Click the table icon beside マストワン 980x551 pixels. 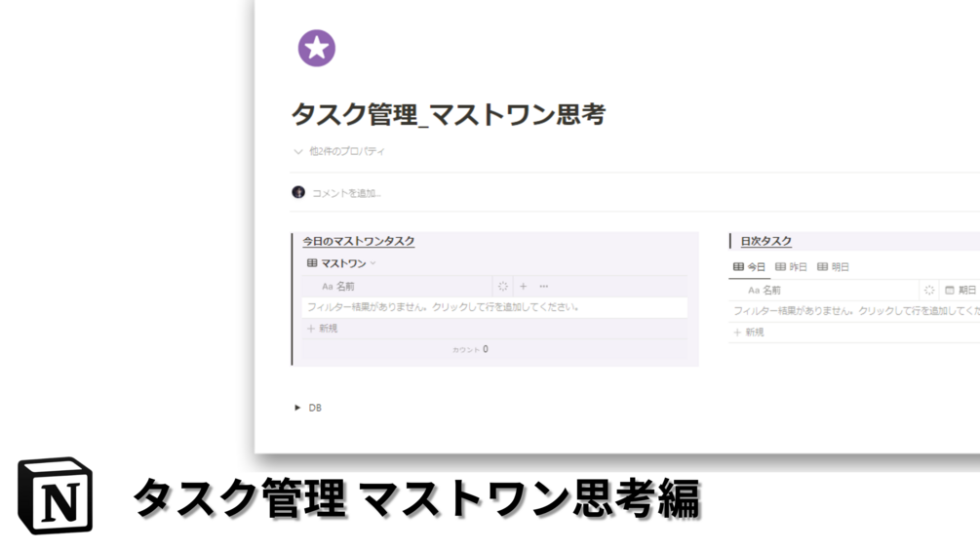(x=312, y=263)
